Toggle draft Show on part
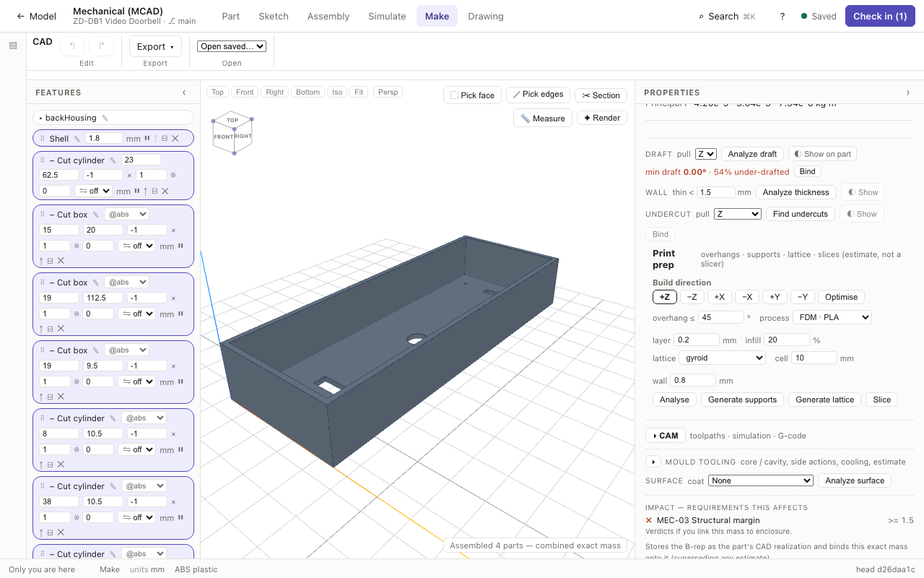Screen dimensions: 924x578 pyautogui.click(x=822, y=154)
